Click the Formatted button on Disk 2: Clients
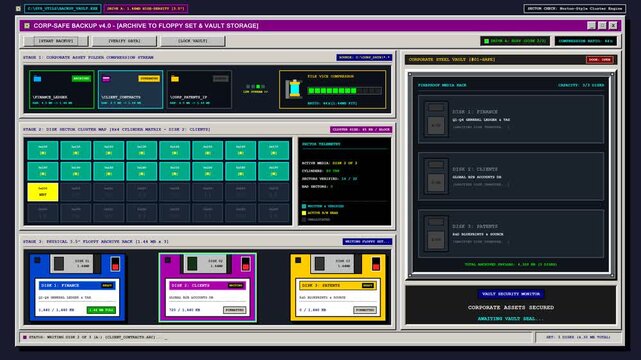Image resolution: width=641 pixels, height=360 pixels. 235,310
